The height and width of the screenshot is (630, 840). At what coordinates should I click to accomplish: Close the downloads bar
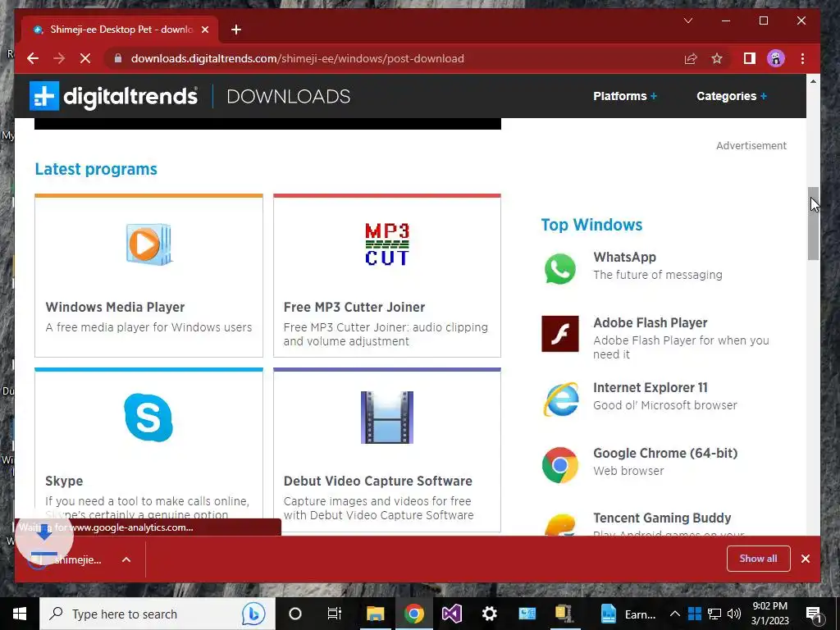[806, 559]
